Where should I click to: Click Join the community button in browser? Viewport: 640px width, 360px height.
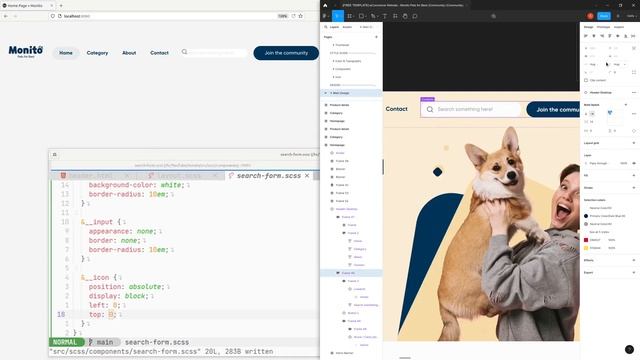coord(286,53)
